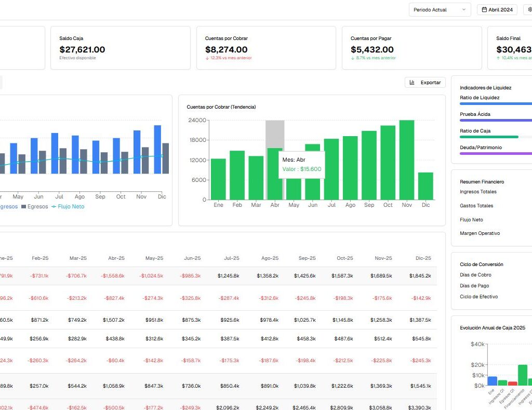Click the Feb-25 column header
532x410 pixels.
(x=40, y=258)
